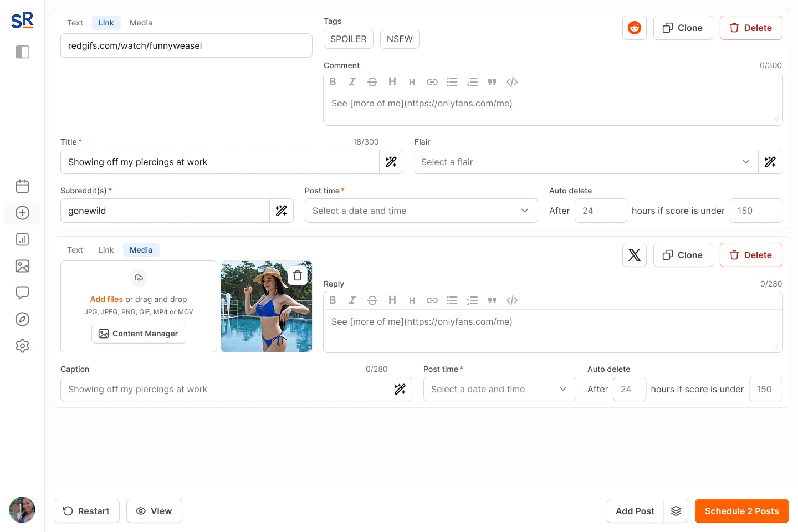Open the Reddit post time date picker
This screenshot has height=532, width=798.
click(x=421, y=211)
